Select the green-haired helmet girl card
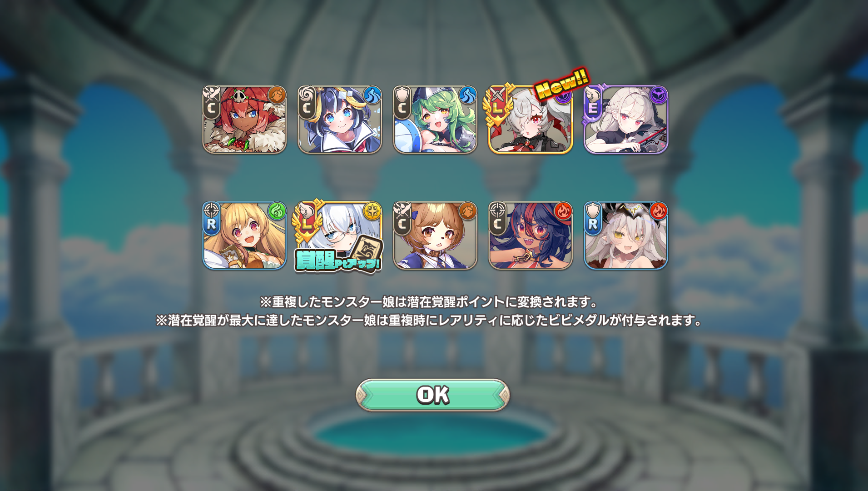 pos(435,120)
